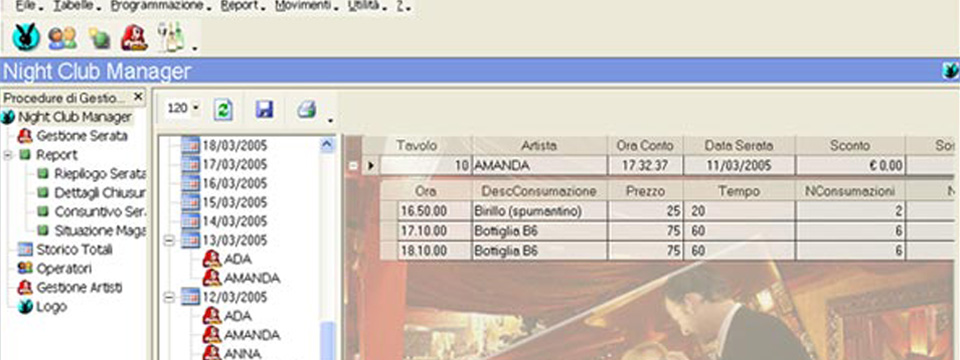Select date 18/03/2005 in the list

tap(234, 146)
